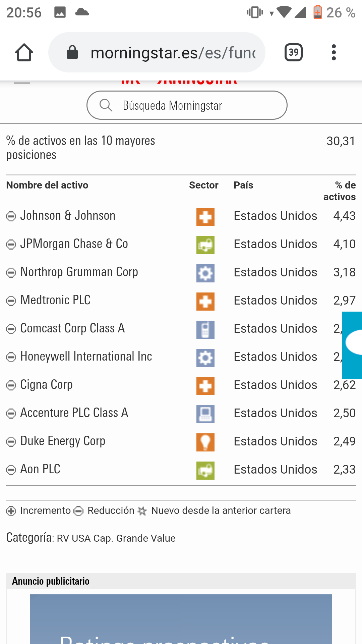Tap the reduction icon beside Cigna Corp

pos(11,385)
